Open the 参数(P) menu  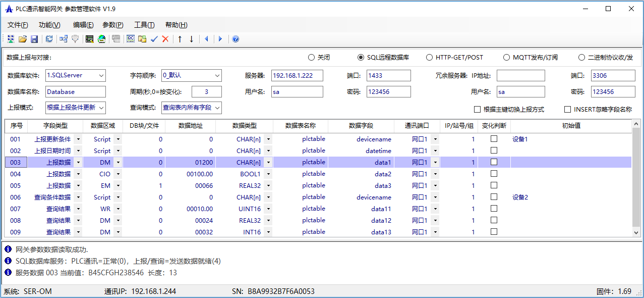tap(112, 25)
